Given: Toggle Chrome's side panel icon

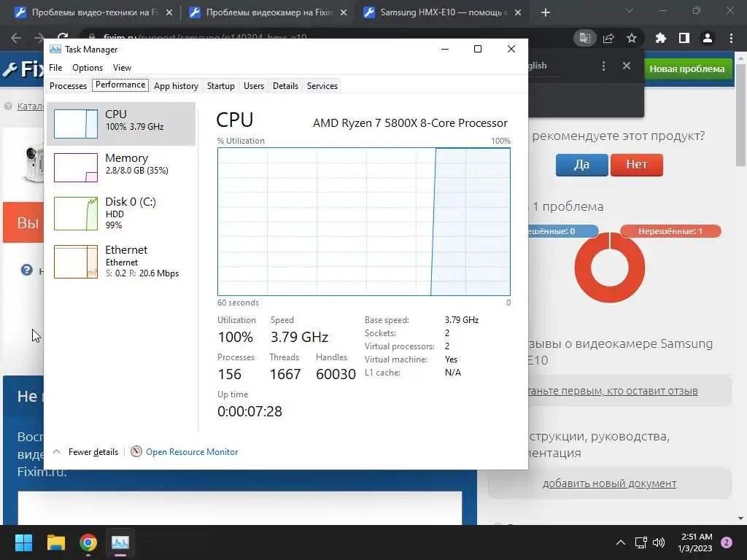Looking at the screenshot, I should click(684, 38).
